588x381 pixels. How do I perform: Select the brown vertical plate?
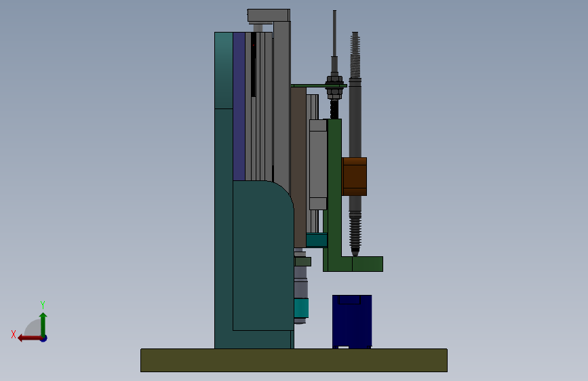pos(298,167)
